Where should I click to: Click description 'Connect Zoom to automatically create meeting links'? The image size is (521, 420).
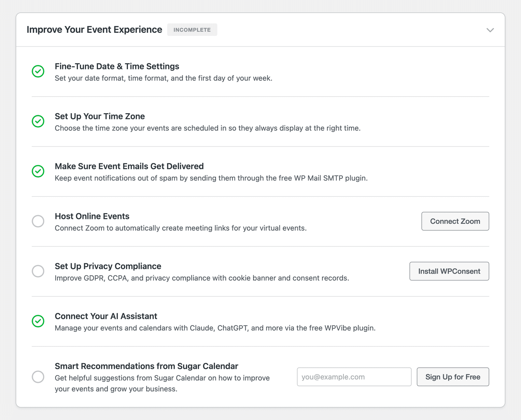181,228
